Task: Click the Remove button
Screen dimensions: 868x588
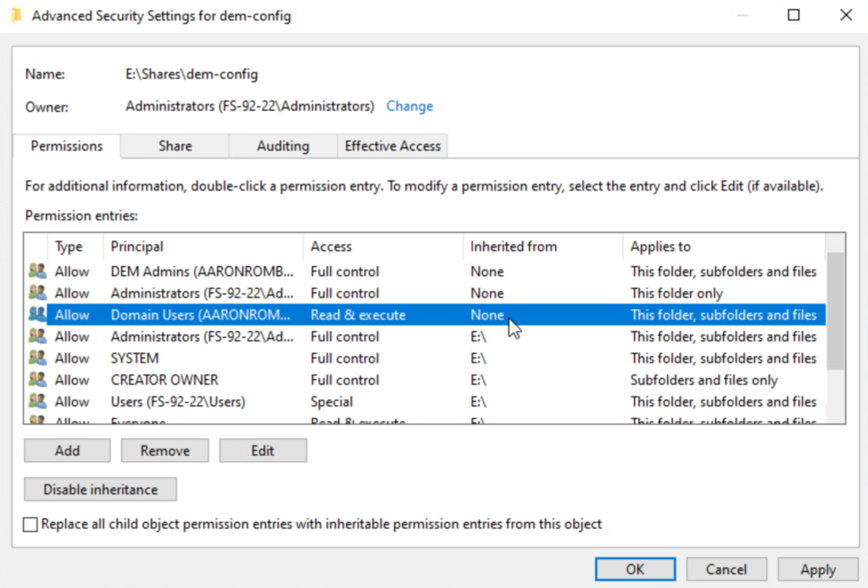Action: [x=164, y=451]
